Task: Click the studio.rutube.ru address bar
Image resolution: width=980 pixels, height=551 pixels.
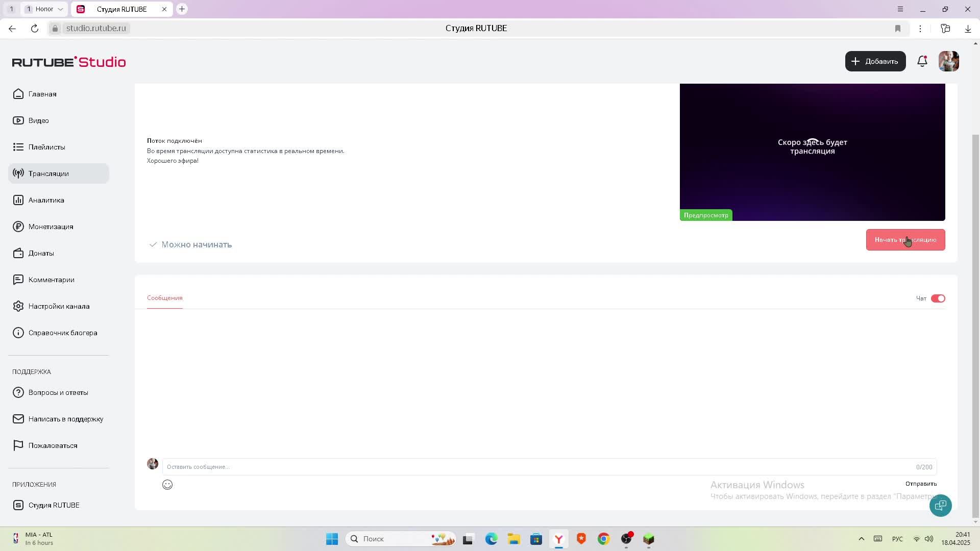Action: (96, 28)
